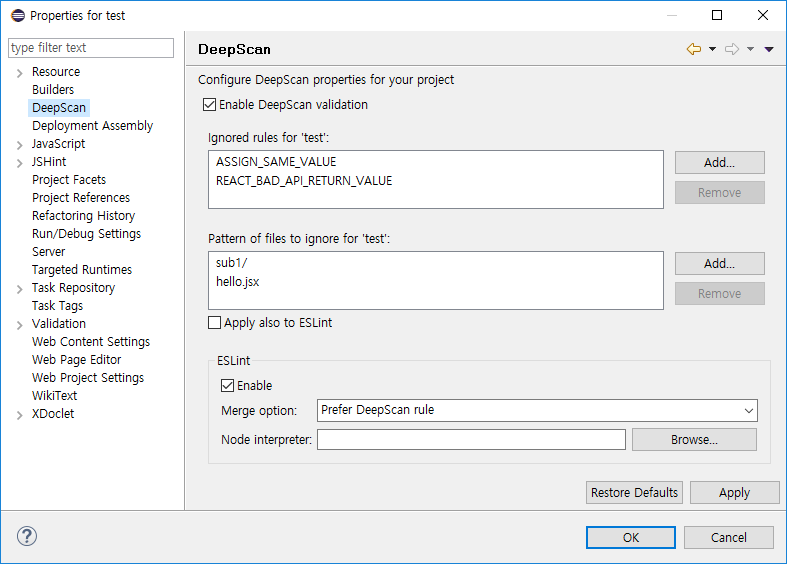Expand the JSHint tree node
787x564 pixels.
pyautogui.click(x=19, y=164)
